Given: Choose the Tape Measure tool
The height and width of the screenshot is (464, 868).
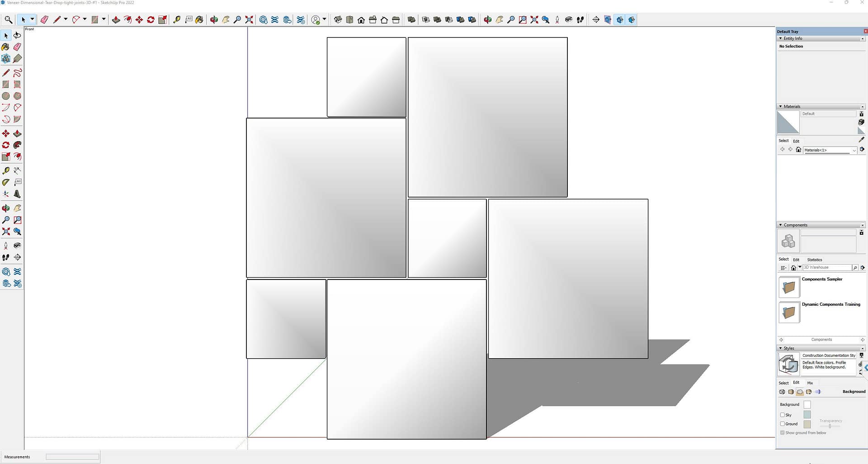Looking at the screenshot, I should tap(177, 19).
